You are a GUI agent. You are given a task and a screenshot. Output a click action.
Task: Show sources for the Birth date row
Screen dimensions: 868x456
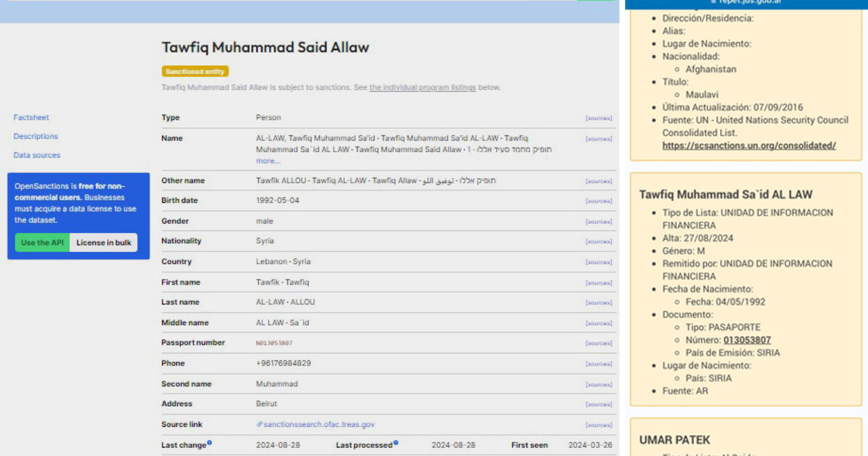click(598, 201)
